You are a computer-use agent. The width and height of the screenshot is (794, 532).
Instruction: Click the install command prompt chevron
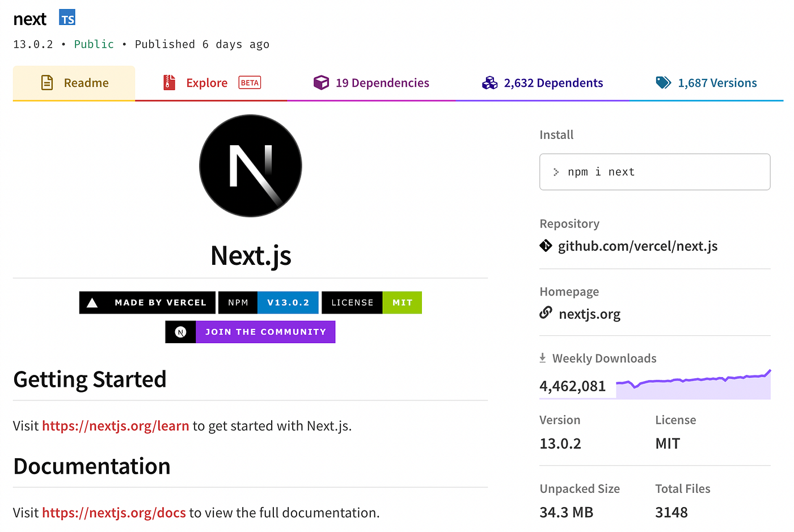pos(556,172)
